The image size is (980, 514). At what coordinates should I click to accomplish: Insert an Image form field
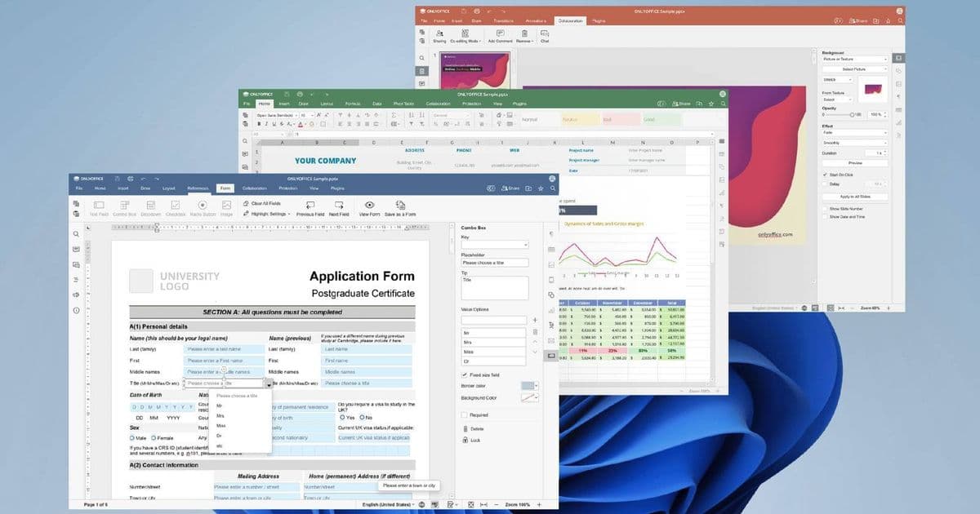coord(226,203)
